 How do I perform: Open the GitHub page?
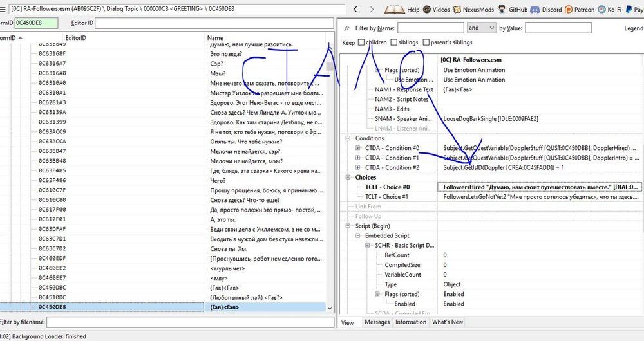(x=513, y=10)
